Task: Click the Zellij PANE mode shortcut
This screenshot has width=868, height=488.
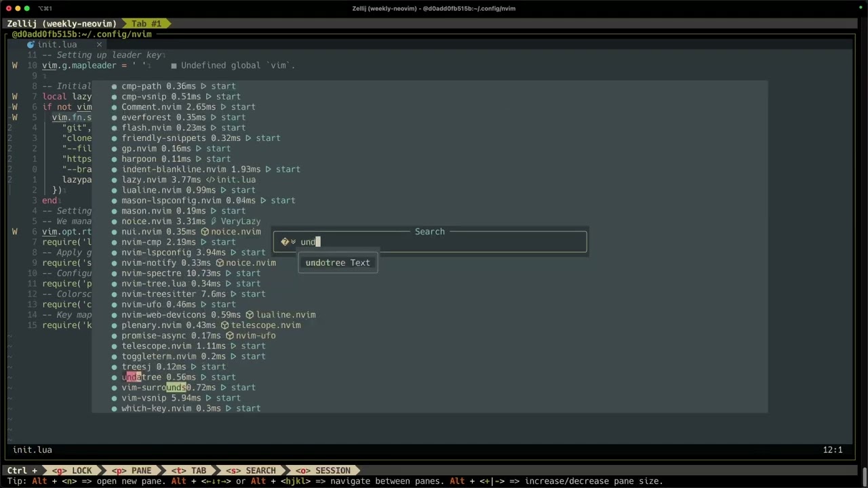Action: [x=132, y=470]
